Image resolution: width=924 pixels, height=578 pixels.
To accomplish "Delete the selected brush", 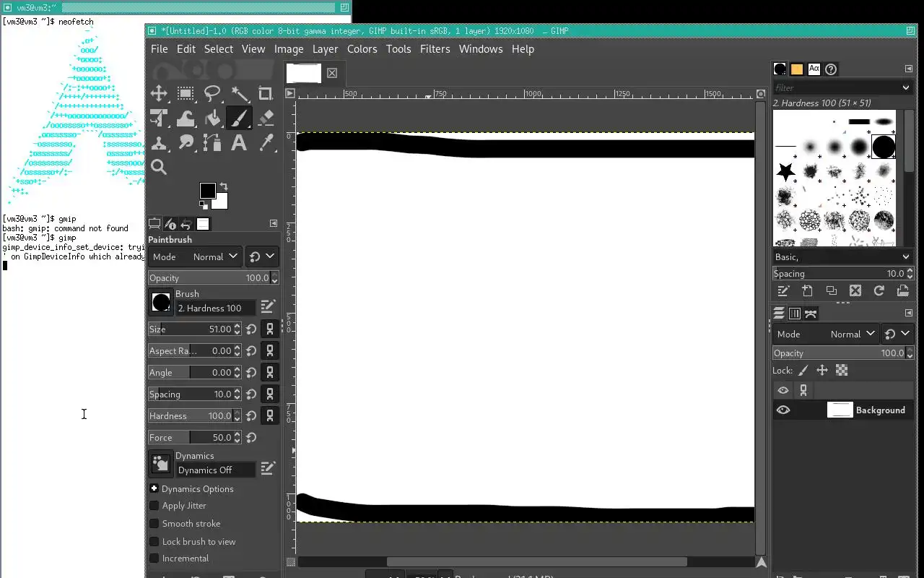I will (x=855, y=290).
